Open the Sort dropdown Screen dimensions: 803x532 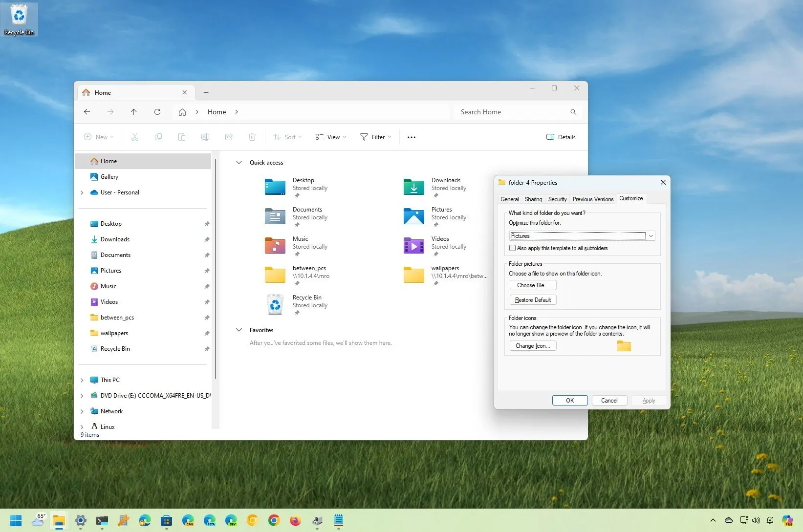pos(287,137)
